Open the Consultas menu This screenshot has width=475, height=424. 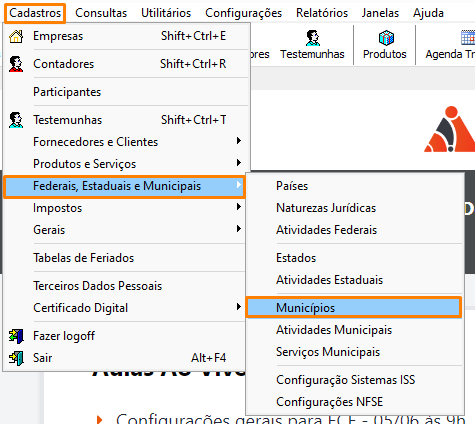point(101,13)
